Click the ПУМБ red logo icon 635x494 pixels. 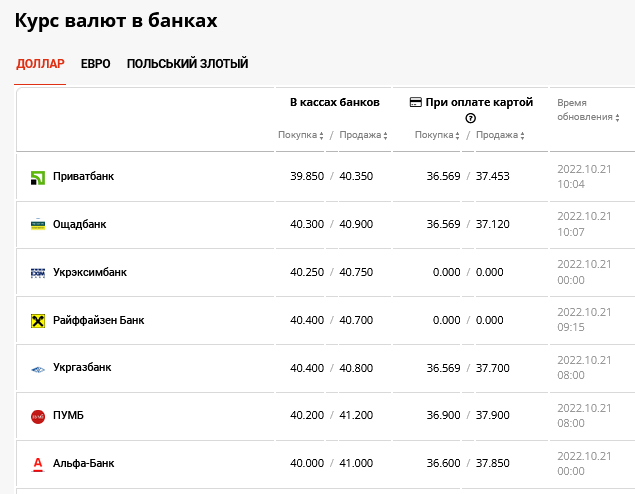tap(38, 416)
